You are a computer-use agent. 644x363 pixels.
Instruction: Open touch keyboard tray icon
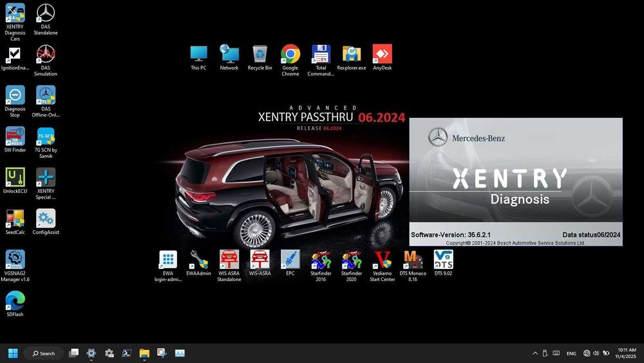point(556,353)
